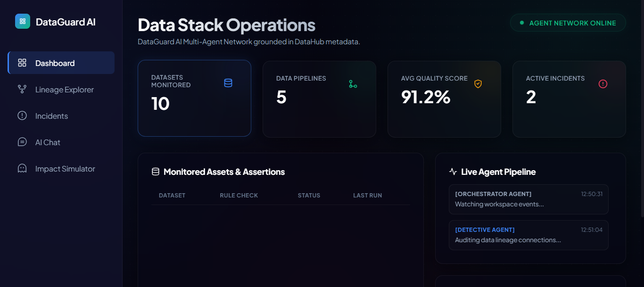
Task: Click the DataGuard AI logo icon
Action: 23,21
